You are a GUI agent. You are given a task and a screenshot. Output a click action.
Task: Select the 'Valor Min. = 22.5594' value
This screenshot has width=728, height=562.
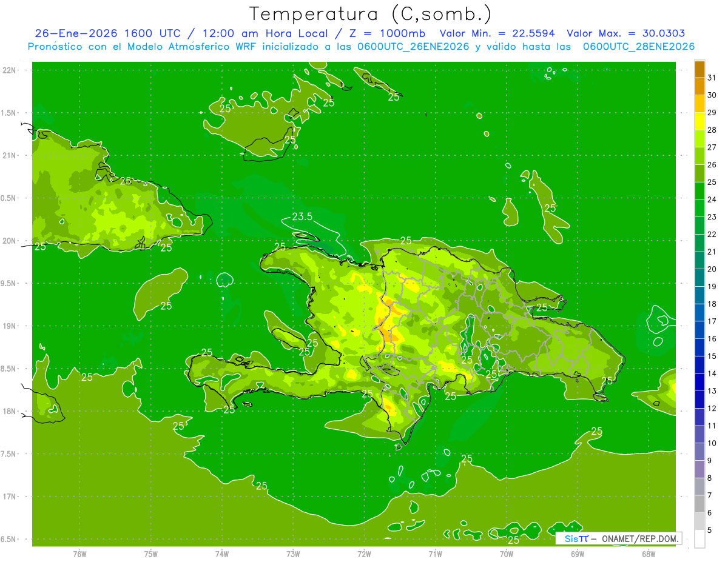coord(497,34)
